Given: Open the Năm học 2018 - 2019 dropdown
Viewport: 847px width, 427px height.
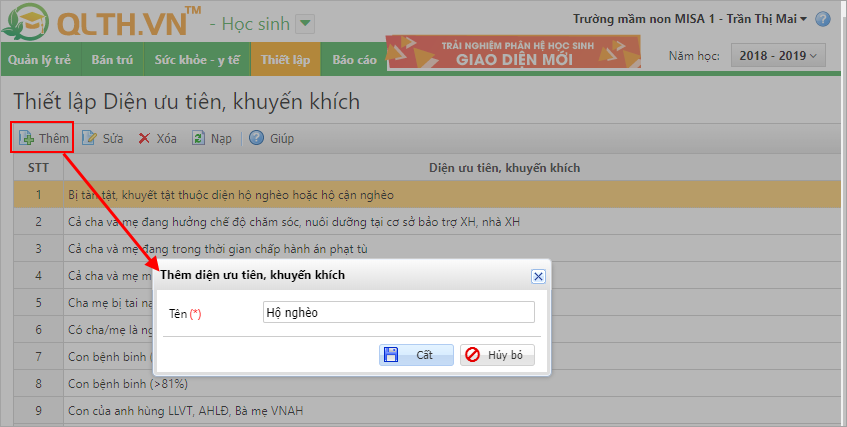Looking at the screenshot, I should [778, 56].
